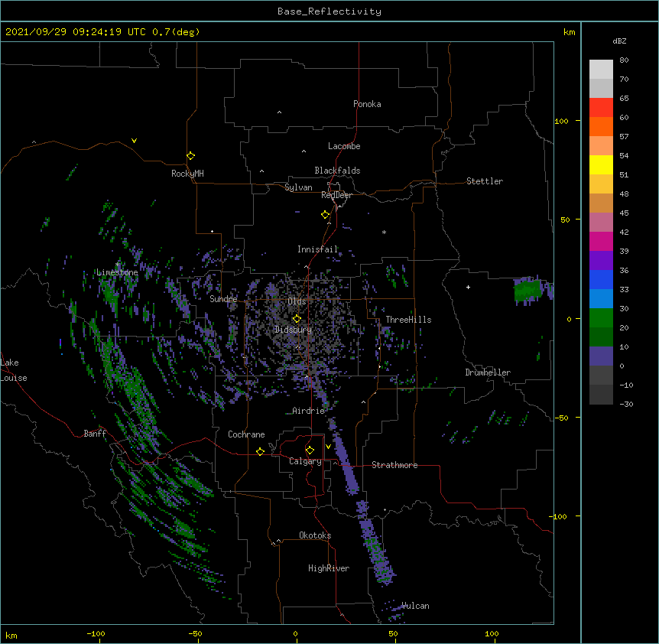
Task: Click the white plus marker west of the green echo
Action: click(468, 287)
